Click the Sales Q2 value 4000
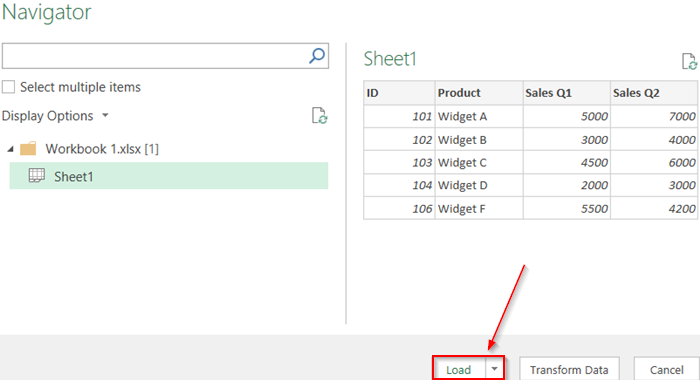Image resolution: width=700 pixels, height=380 pixels. click(x=654, y=140)
